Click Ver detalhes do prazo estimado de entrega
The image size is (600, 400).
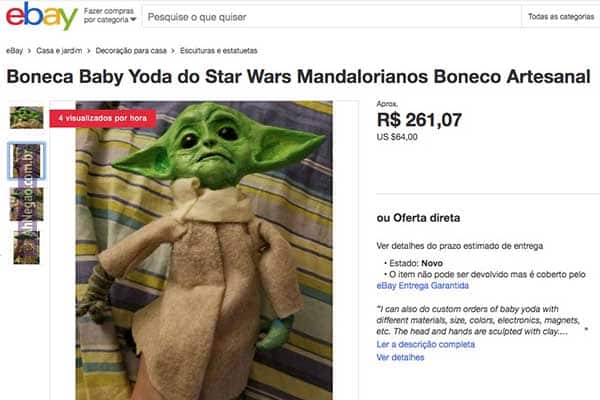(x=460, y=246)
